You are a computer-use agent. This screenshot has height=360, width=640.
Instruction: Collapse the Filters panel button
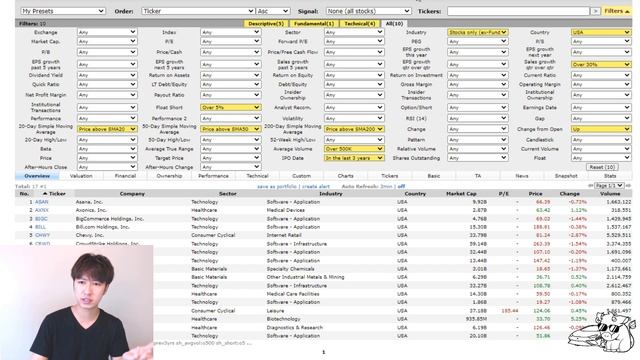point(617,11)
